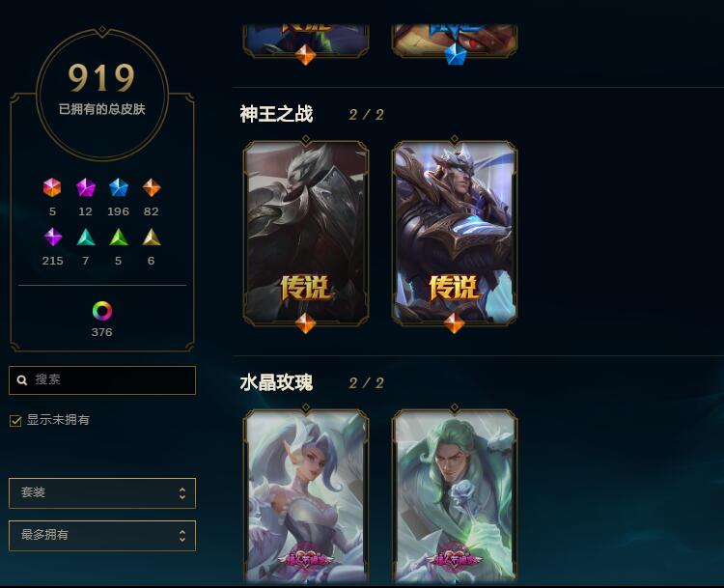Uncheck the 显示未拥有 checkbox
724x588 pixels.
point(15,421)
